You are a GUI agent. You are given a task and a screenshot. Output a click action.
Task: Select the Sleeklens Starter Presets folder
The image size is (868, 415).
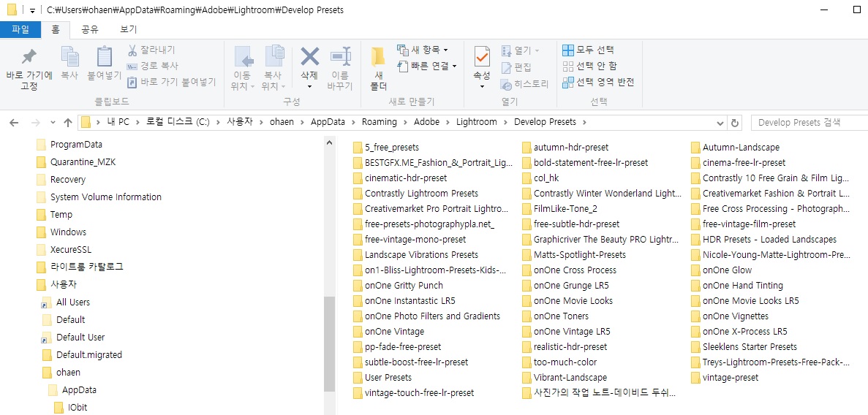750,347
